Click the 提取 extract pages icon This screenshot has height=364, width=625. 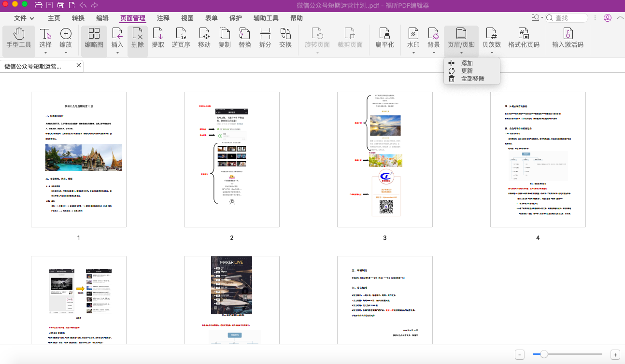[x=158, y=38]
